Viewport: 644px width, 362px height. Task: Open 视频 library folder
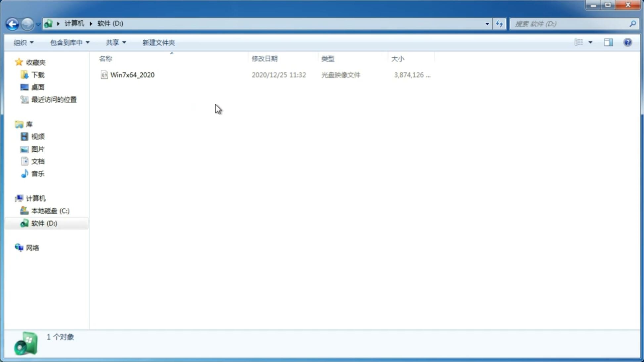pos(37,136)
